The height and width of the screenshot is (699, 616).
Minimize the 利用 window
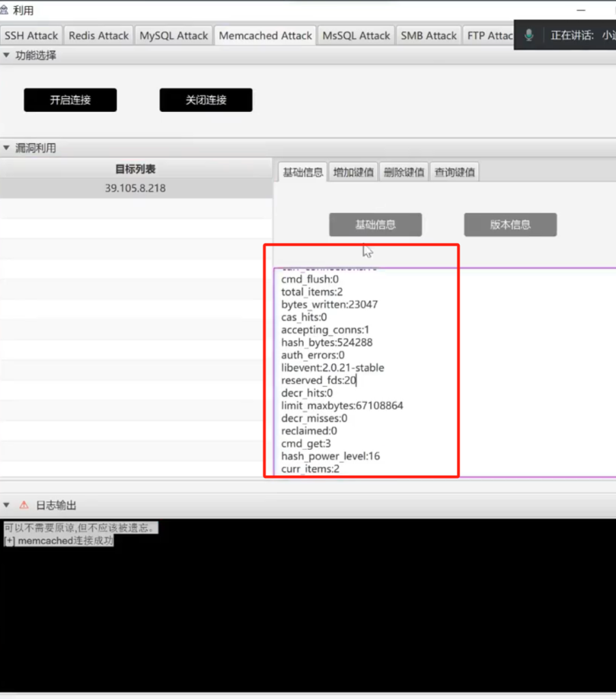coord(580,10)
